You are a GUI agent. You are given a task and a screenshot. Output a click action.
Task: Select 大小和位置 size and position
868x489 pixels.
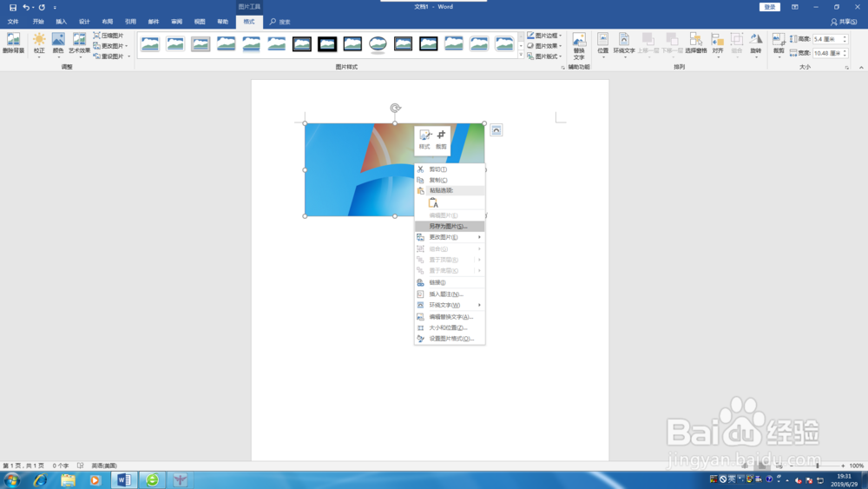pos(450,327)
